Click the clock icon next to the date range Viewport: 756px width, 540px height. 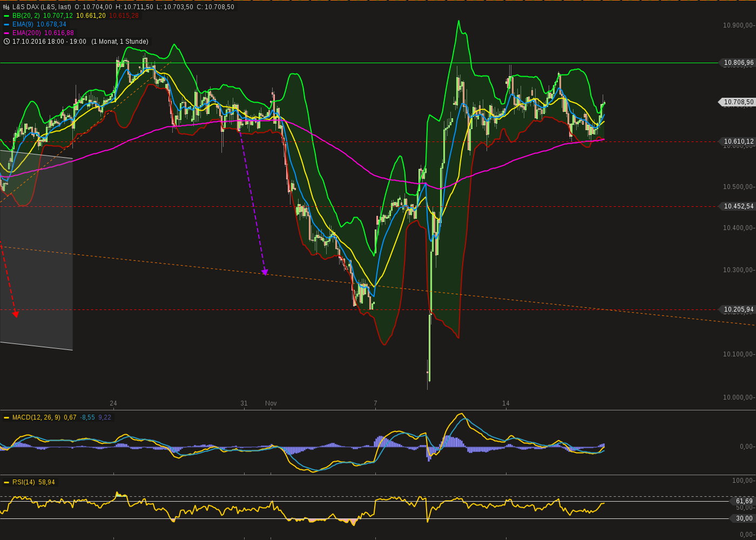click(6, 42)
